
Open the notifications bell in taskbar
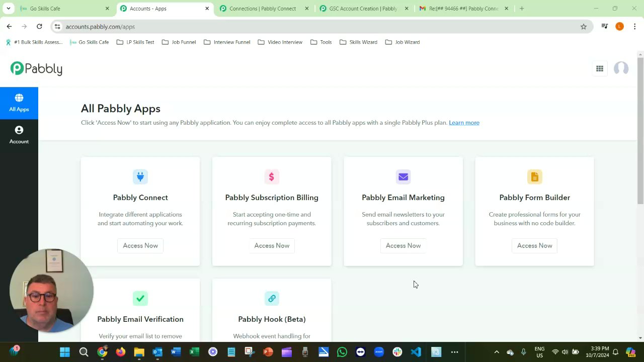[615, 352]
